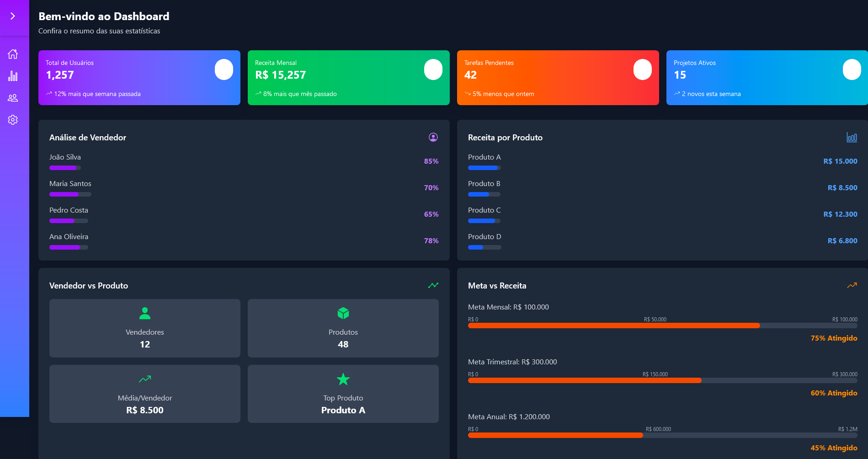The height and width of the screenshot is (459, 868).
Task: Click the blue chart icon on Receita por Produto
Action: pos(851,137)
